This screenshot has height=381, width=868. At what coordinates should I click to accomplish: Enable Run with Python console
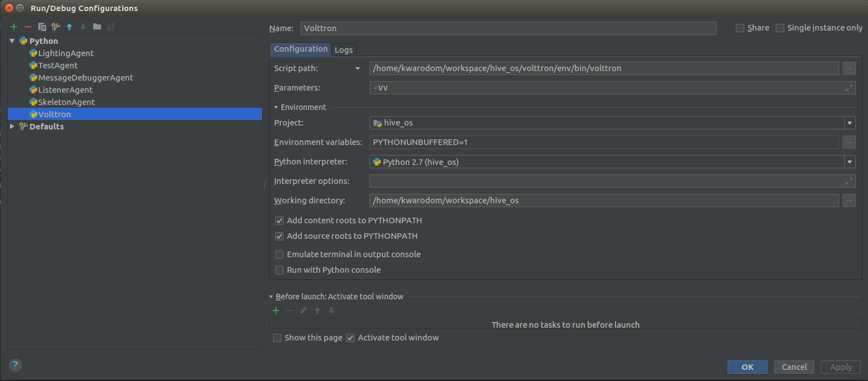click(x=279, y=270)
